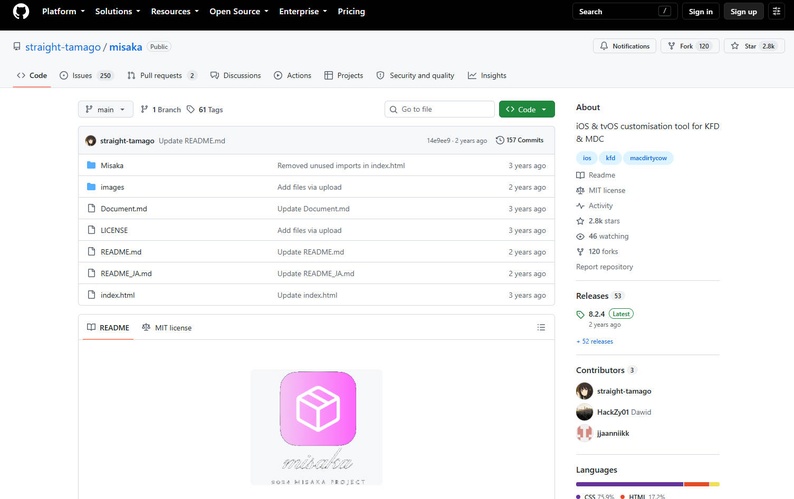794x499 pixels.
Task: Expand the Solutions menu
Action: (117, 11)
